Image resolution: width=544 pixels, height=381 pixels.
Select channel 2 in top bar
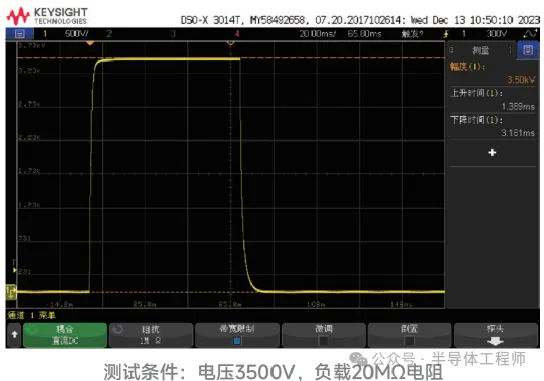coord(109,34)
